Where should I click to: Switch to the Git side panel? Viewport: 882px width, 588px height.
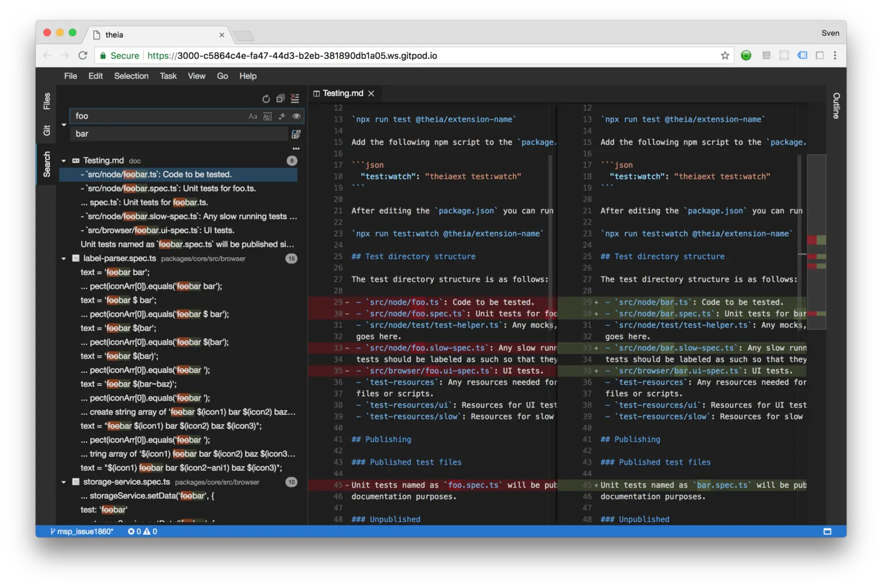pos(47,130)
